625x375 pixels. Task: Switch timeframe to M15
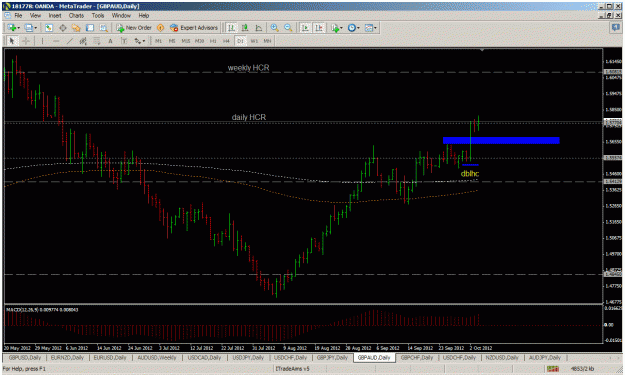pos(186,41)
